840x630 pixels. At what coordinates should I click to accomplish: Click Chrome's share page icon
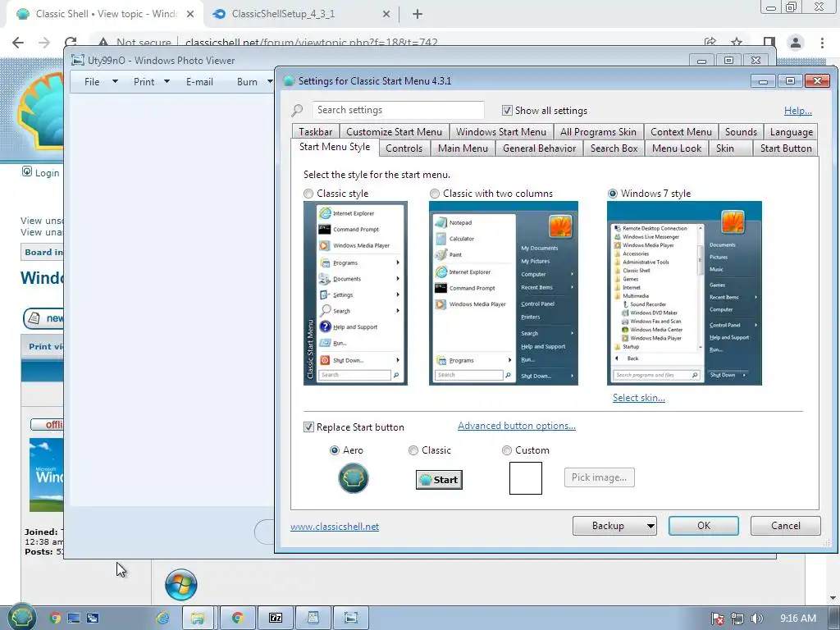coord(710,42)
